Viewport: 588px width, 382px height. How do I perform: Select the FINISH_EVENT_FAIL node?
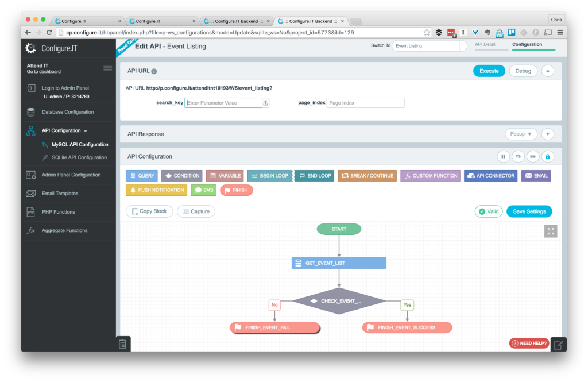point(275,327)
